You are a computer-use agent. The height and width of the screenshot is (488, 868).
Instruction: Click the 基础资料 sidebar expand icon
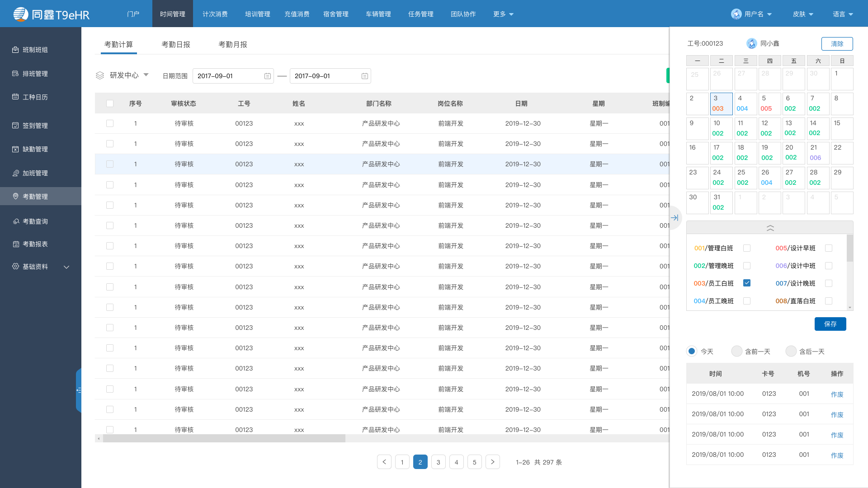coord(67,267)
